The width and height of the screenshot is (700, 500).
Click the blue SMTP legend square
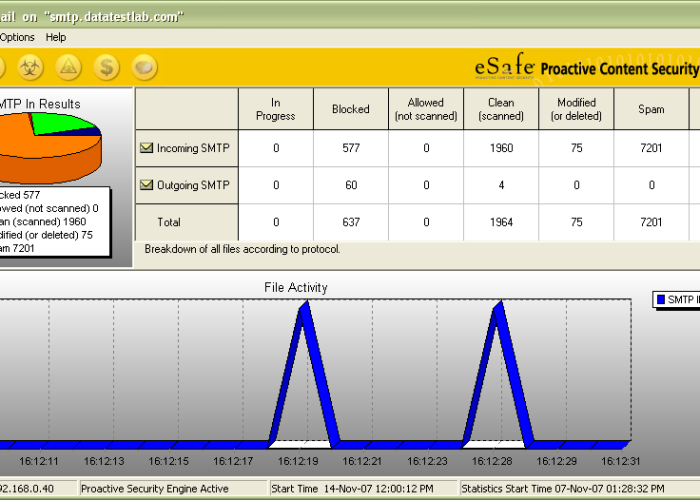click(660, 299)
